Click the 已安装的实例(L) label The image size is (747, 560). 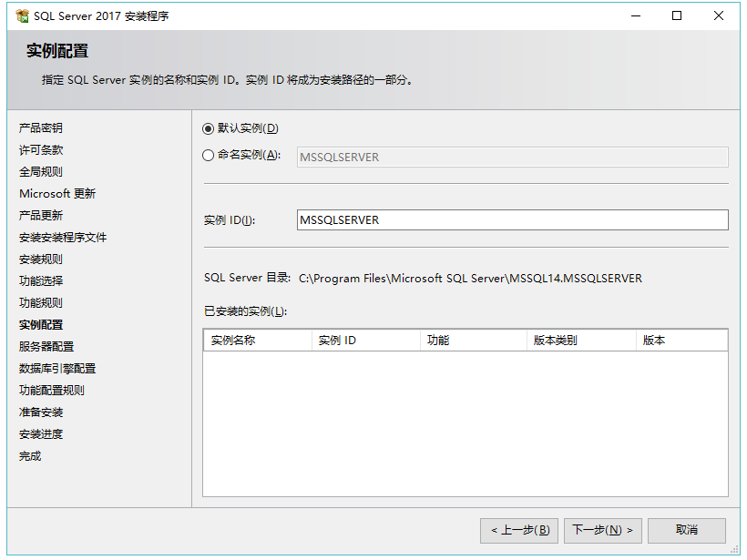(x=246, y=311)
